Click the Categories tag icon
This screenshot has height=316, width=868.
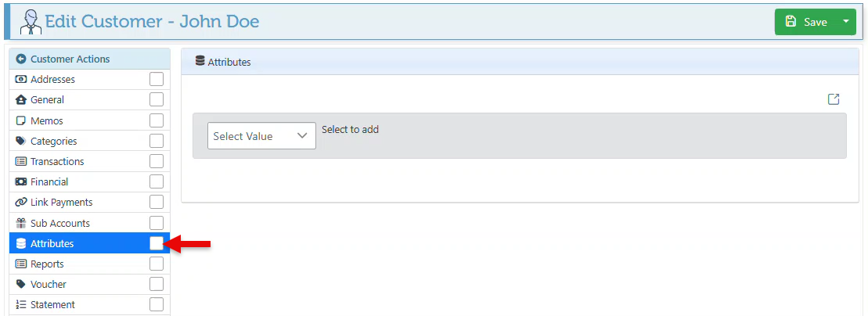(x=21, y=142)
